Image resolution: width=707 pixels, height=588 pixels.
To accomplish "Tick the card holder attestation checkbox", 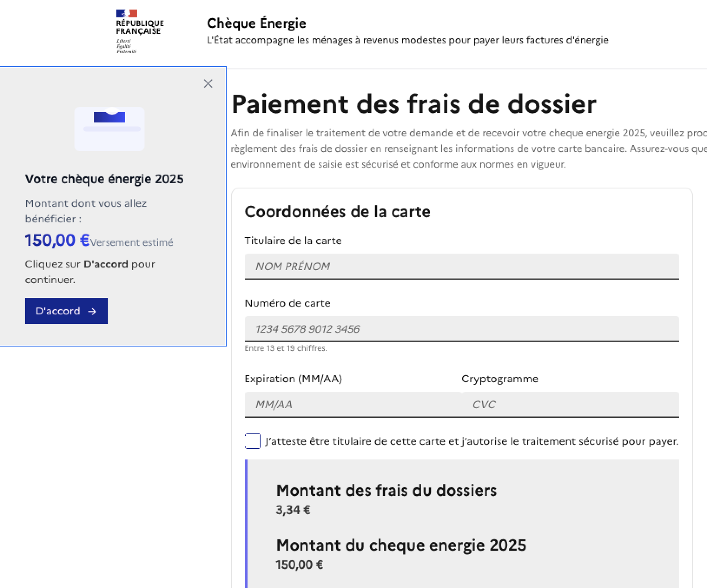I will coord(253,441).
